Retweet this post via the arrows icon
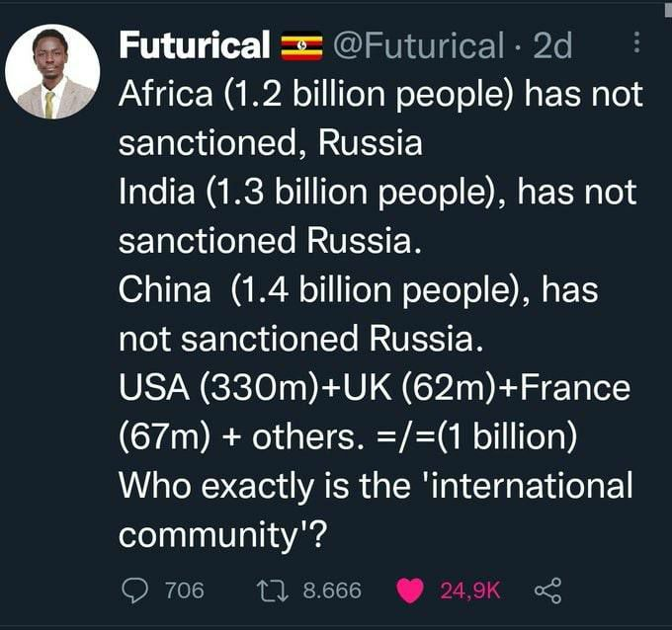This screenshot has height=630, width=672. [x=271, y=591]
